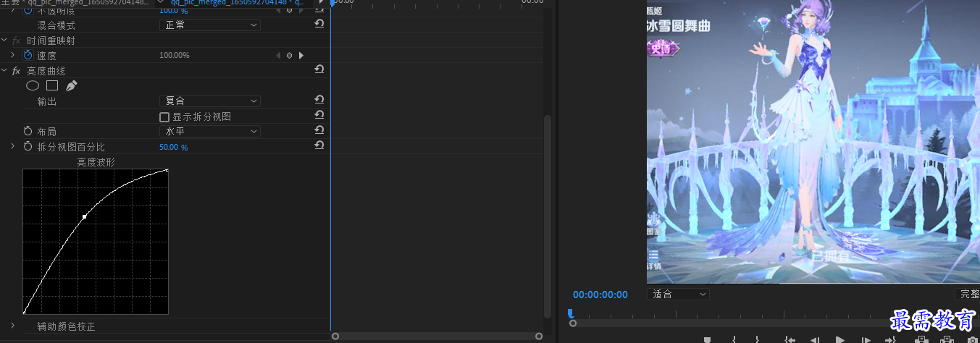The width and height of the screenshot is (980, 343).
Task: Click the Play button in program monitor
Action: pos(840,339)
